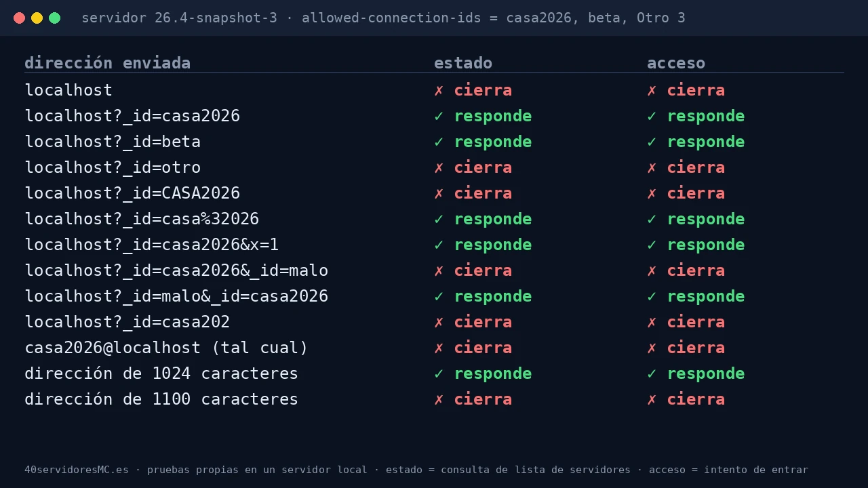Click the 'estado' column header
Screen dimensions: 868x488
click(x=463, y=63)
